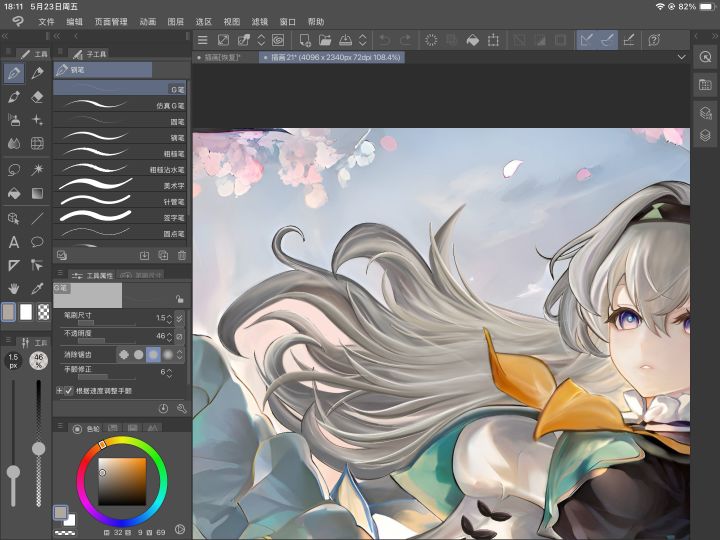
Task: Select the Eraser tool
Action: coord(37,97)
